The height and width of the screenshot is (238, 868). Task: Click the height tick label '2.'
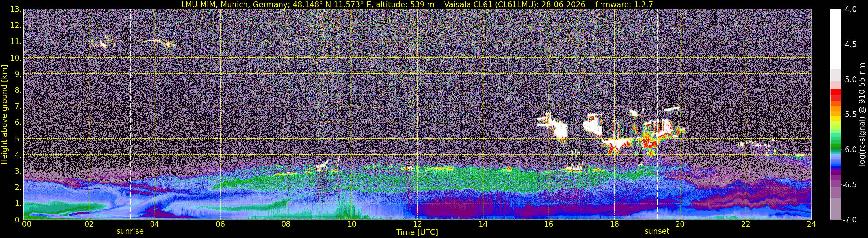18,188
